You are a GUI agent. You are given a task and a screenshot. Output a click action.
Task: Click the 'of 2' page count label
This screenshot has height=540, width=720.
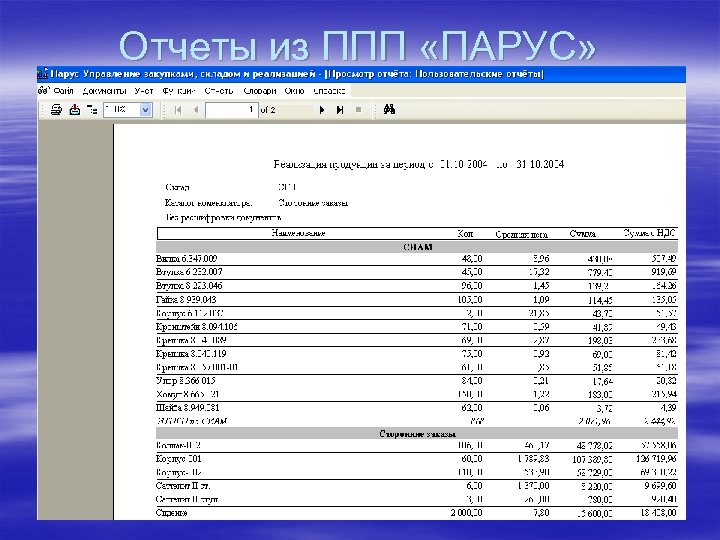click(268, 110)
